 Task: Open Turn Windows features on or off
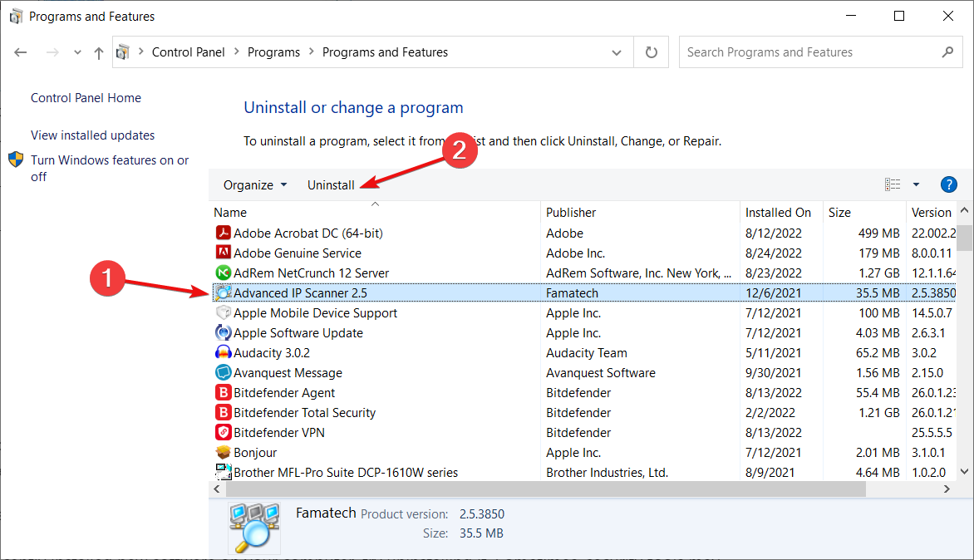click(110, 168)
